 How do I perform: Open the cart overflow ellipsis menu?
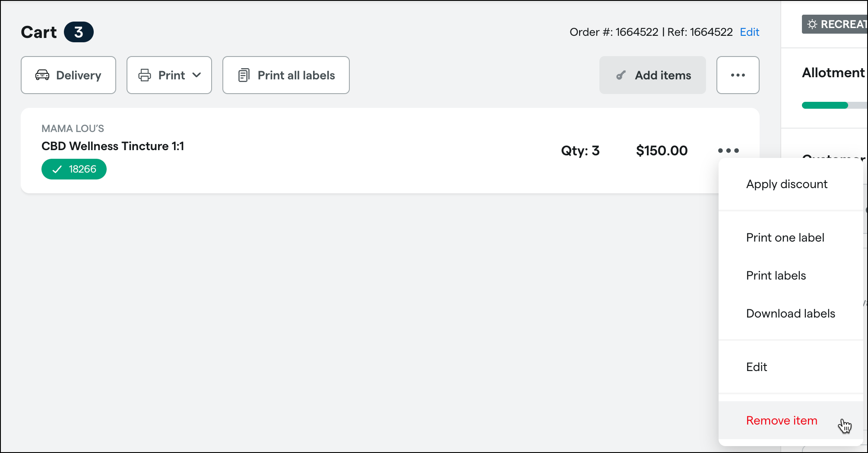click(738, 75)
